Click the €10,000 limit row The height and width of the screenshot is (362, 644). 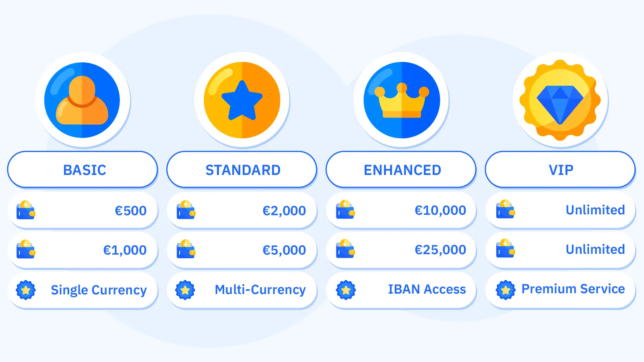point(401,210)
